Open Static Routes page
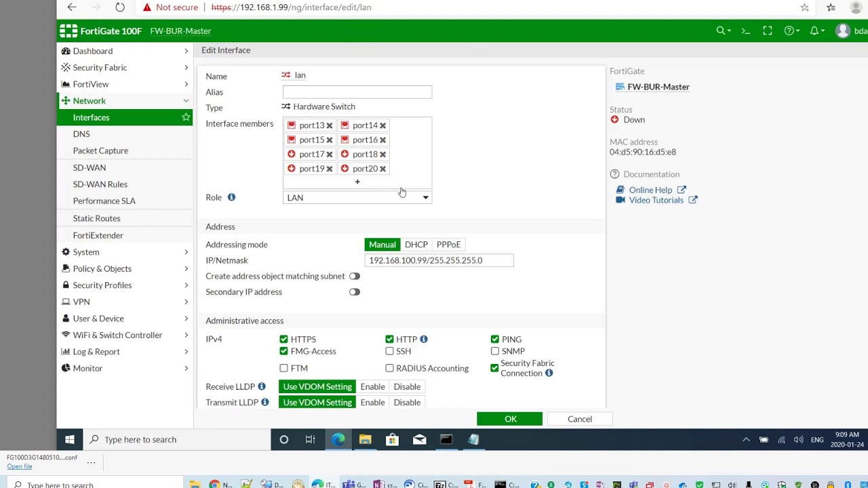The width and height of the screenshot is (868, 488). pyautogui.click(x=97, y=218)
